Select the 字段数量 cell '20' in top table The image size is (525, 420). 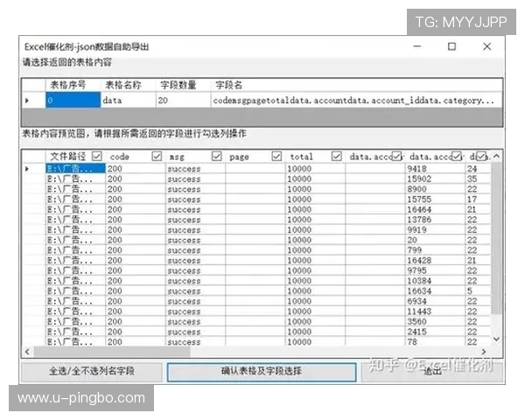(x=183, y=100)
